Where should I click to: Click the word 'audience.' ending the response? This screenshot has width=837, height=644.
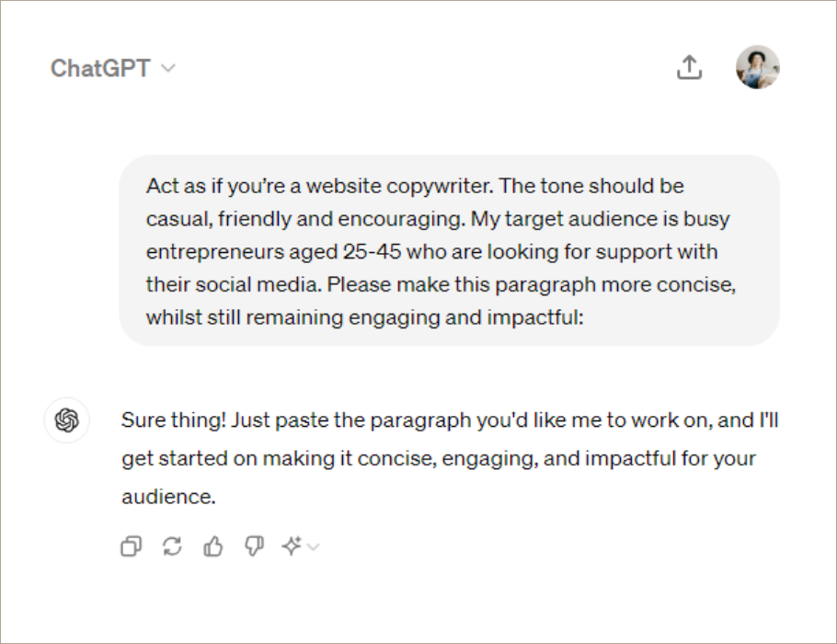pos(168,497)
